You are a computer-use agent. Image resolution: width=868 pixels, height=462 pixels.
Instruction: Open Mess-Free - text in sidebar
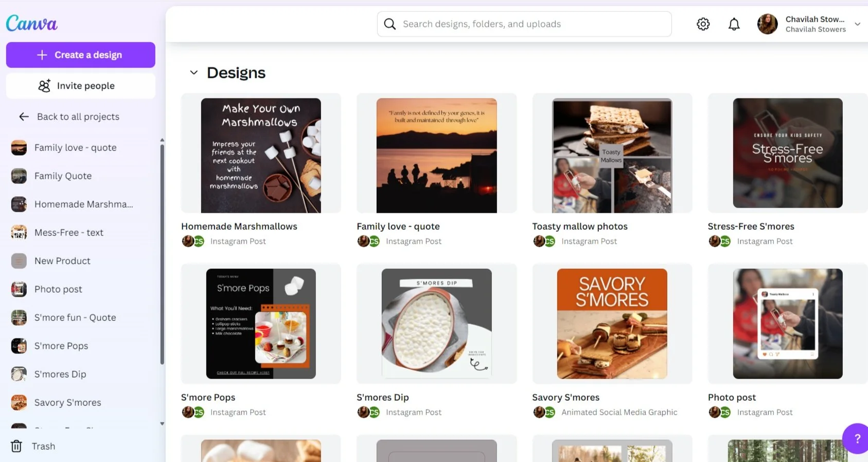68,233
